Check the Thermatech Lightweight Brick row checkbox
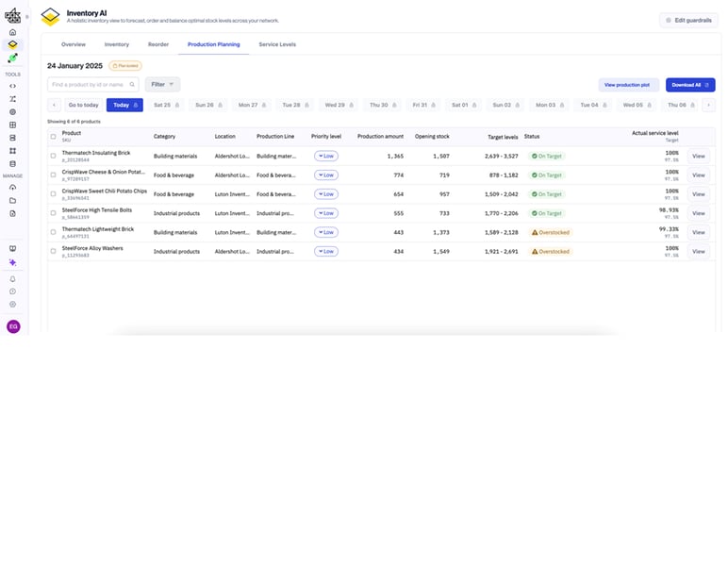The image size is (728, 566). tap(53, 232)
